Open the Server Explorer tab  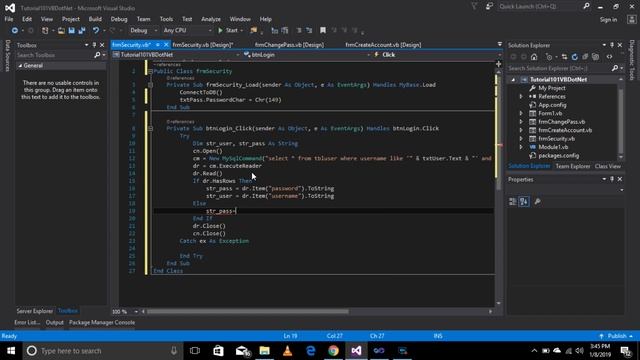pos(35,311)
